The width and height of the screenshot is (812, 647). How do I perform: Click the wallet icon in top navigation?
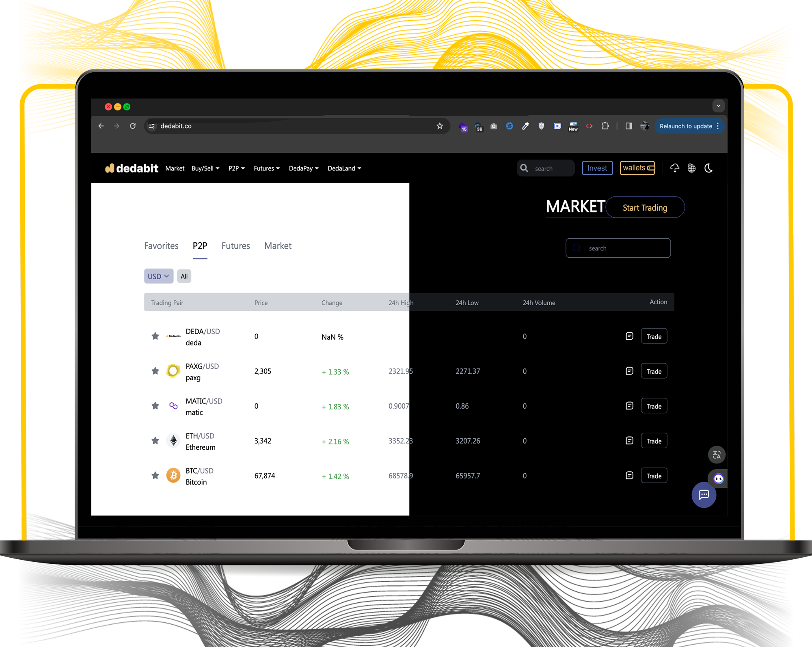pyautogui.click(x=636, y=168)
